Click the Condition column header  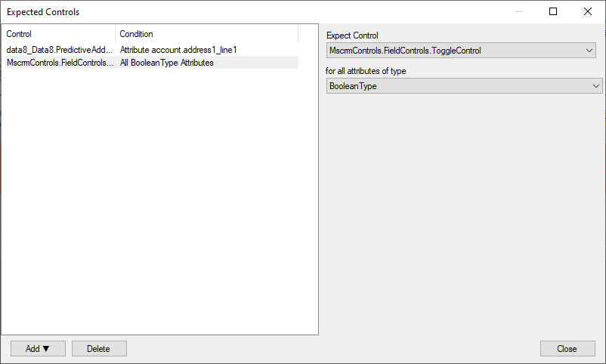206,34
